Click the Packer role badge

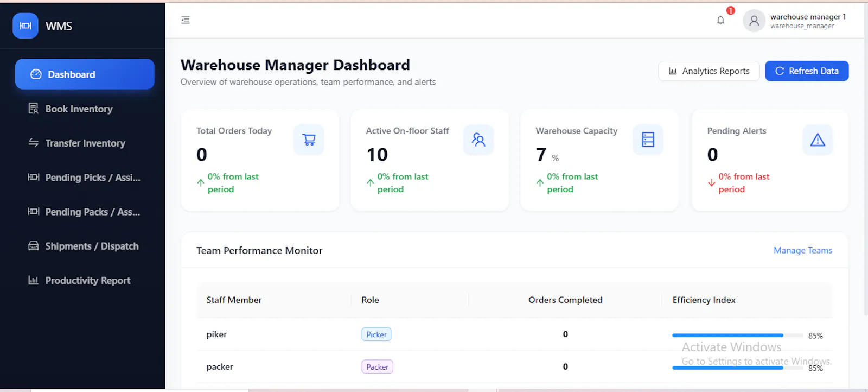377,367
